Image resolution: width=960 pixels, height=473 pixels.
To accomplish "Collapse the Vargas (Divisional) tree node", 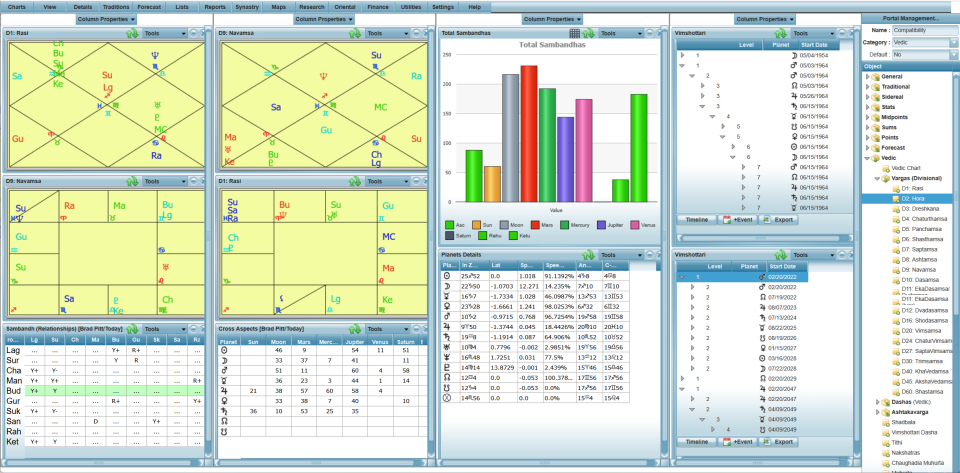I will point(877,178).
